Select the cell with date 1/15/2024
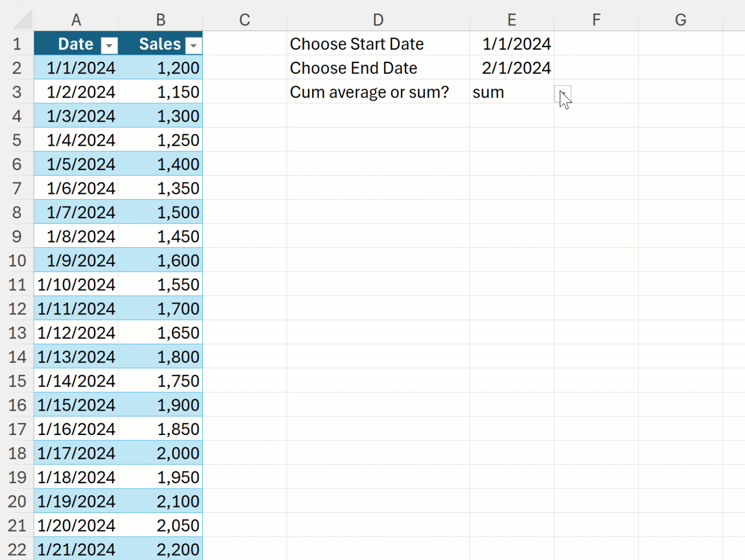 (76, 405)
